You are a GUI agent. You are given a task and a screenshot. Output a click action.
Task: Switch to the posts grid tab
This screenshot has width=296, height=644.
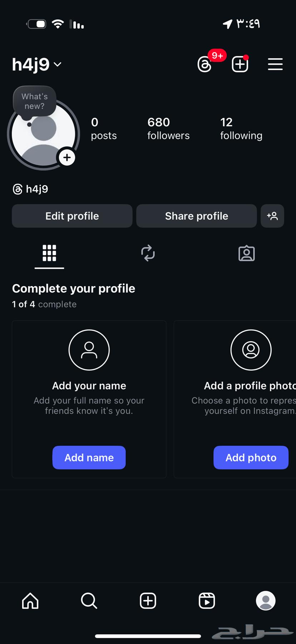pos(49,253)
